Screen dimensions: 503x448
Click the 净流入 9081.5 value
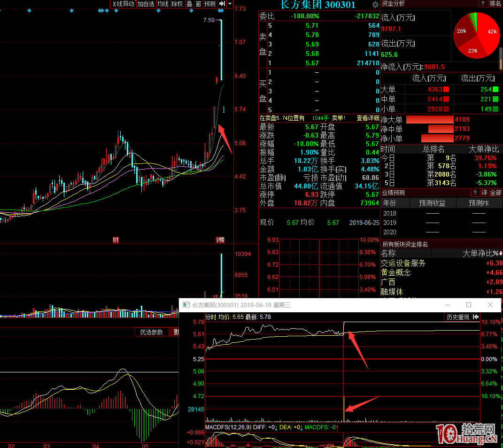434,67
